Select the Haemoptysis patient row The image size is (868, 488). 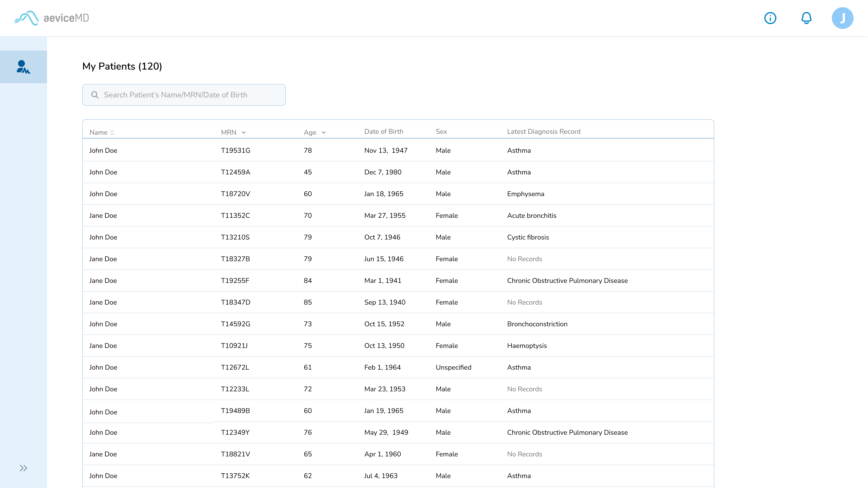point(527,346)
